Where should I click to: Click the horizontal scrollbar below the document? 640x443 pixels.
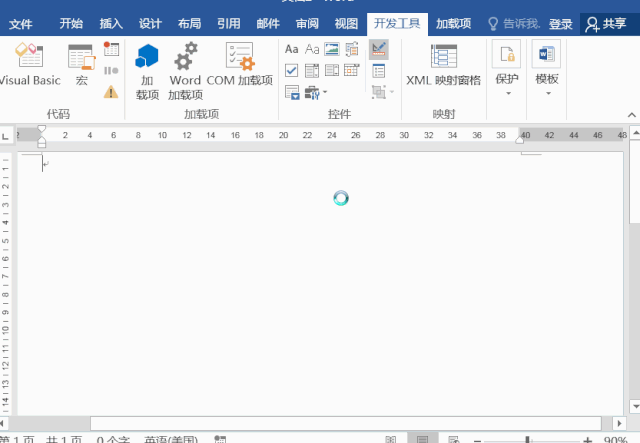350,423
